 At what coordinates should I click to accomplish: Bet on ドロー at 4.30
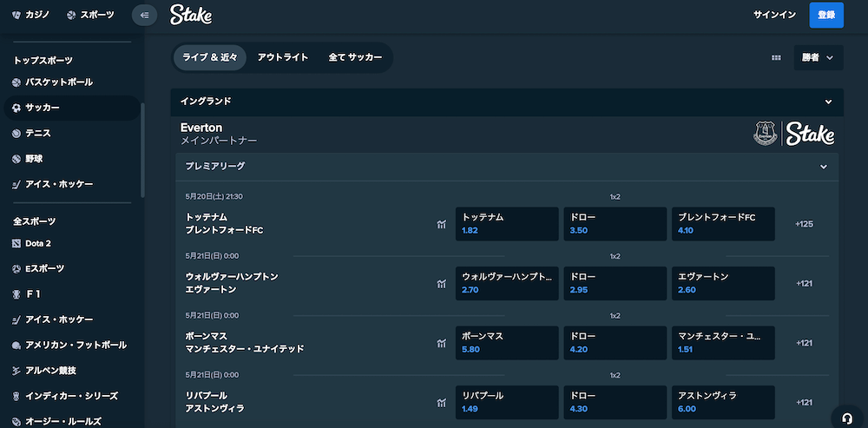(615, 403)
